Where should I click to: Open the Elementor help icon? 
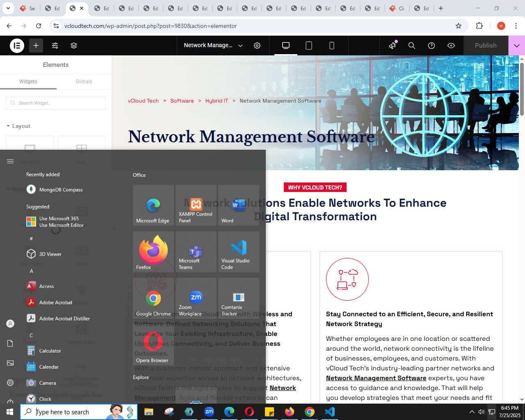(431, 46)
